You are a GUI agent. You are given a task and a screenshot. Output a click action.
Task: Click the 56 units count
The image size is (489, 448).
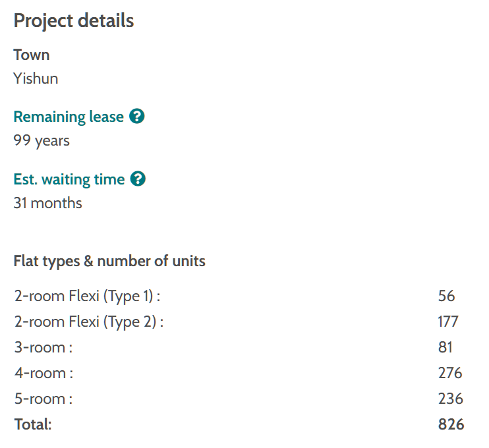446,296
